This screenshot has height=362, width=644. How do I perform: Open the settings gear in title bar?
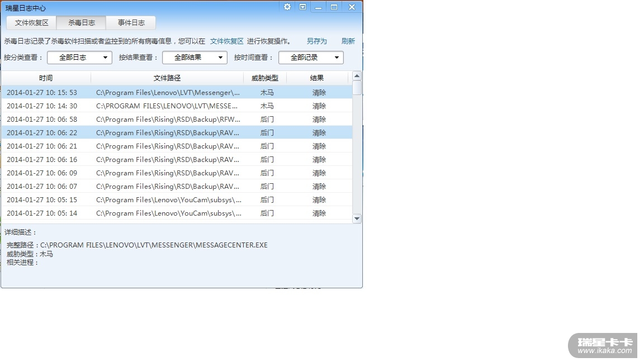point(287,7)
